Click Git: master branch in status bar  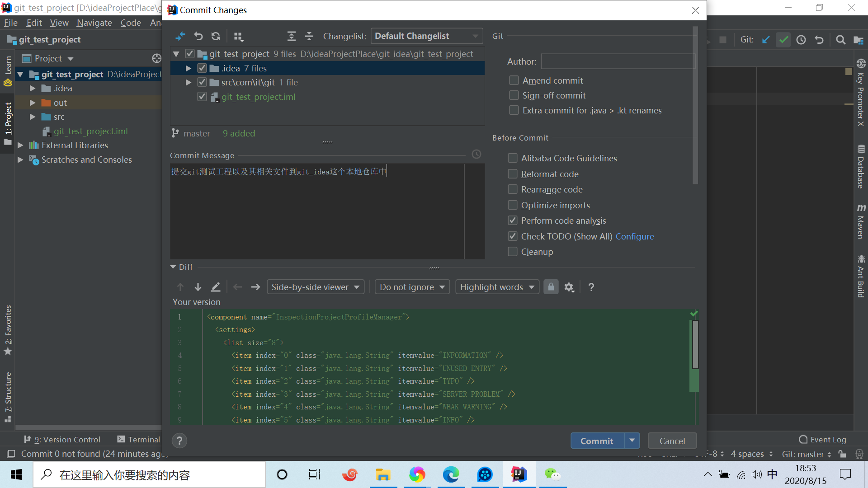[806, 454]
